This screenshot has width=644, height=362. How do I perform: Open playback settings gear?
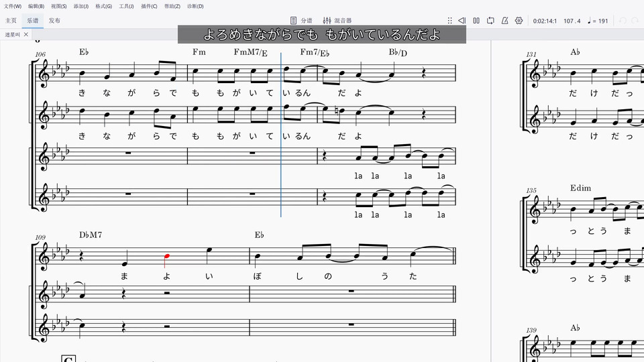pyautogui.click(x=519, y=21)
